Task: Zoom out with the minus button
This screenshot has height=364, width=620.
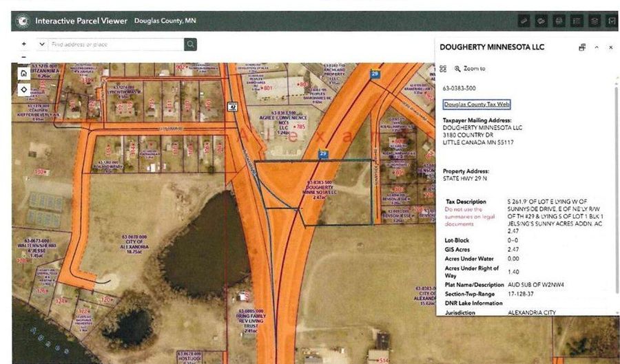Action: coord(23,57)
